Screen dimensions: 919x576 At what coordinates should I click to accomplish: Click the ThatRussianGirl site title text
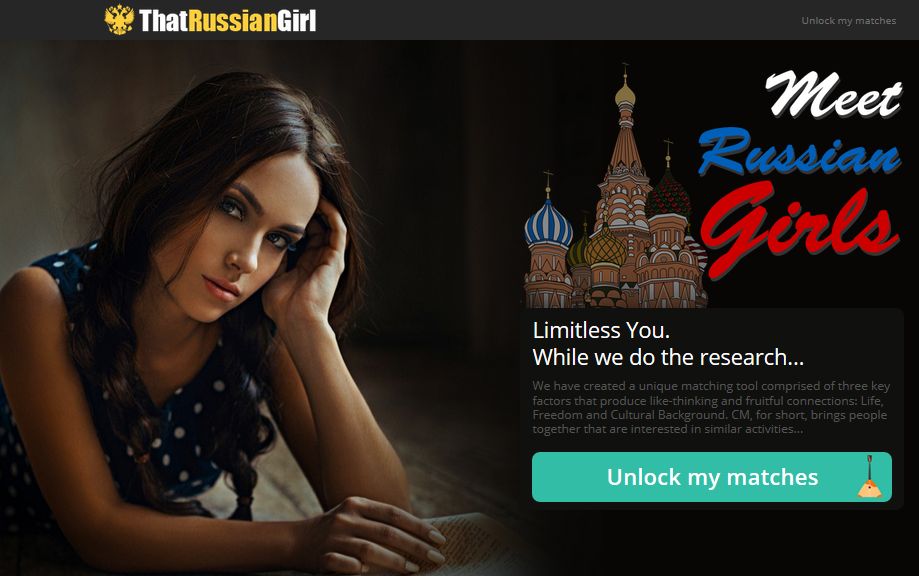click(x=227, y=21)
